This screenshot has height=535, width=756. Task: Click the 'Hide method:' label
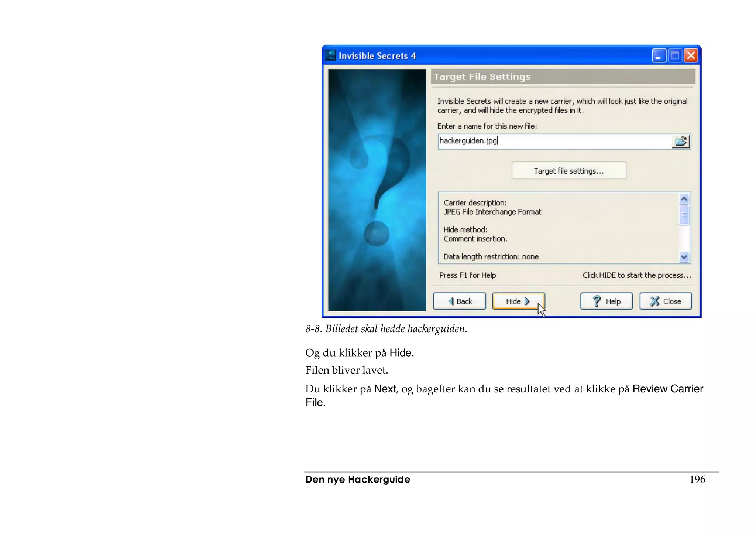coord(465,230)
